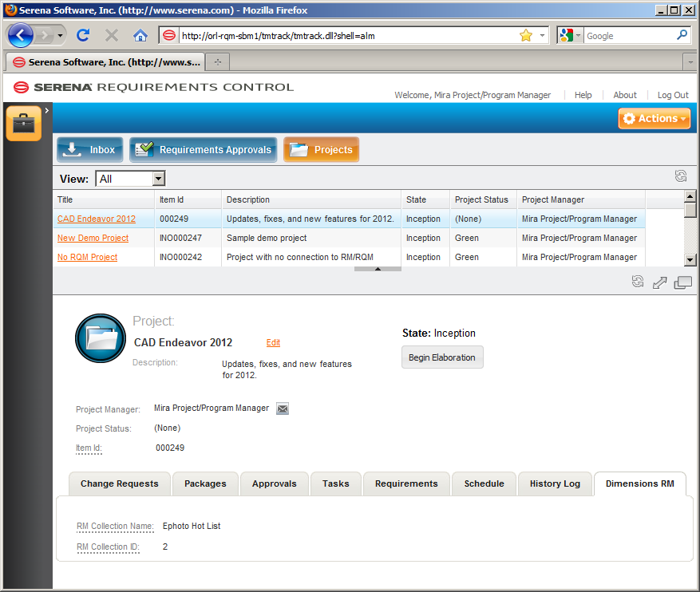
Task: Switch to the History Log tab
Action: coord(555,484)
